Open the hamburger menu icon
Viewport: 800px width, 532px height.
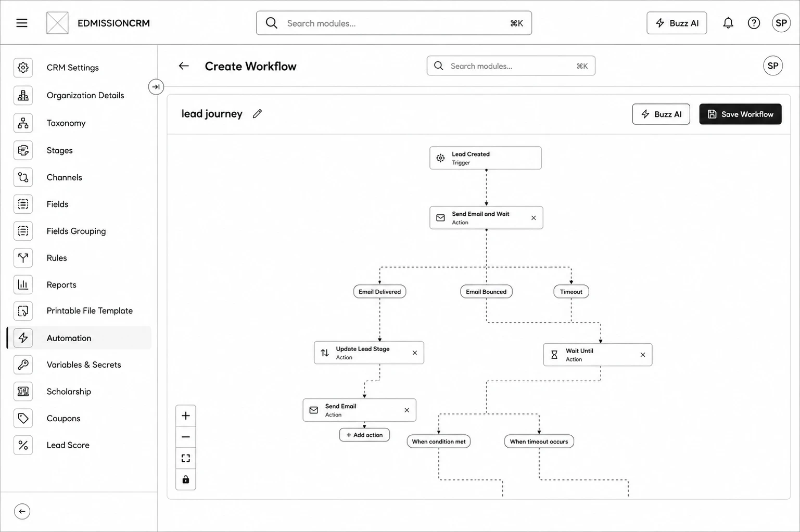22,23
